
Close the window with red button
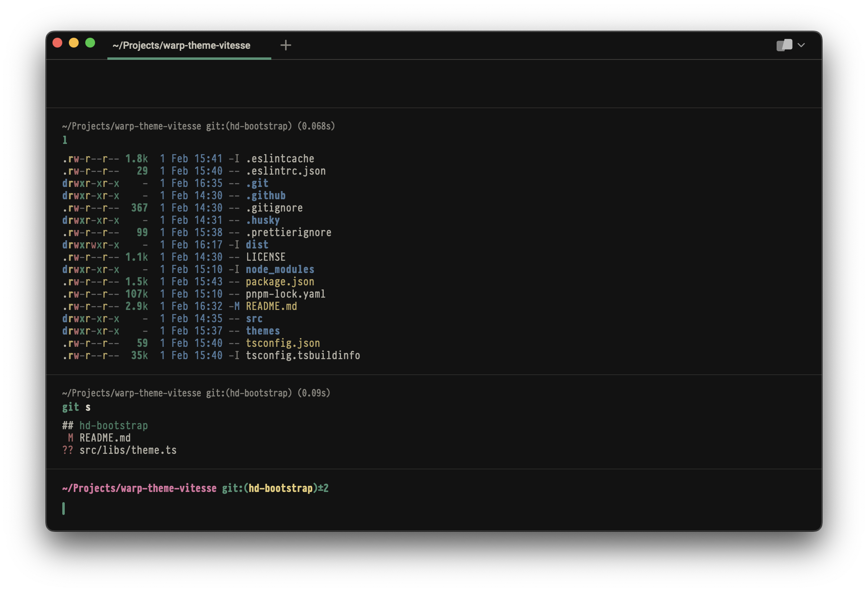[58, 43]
